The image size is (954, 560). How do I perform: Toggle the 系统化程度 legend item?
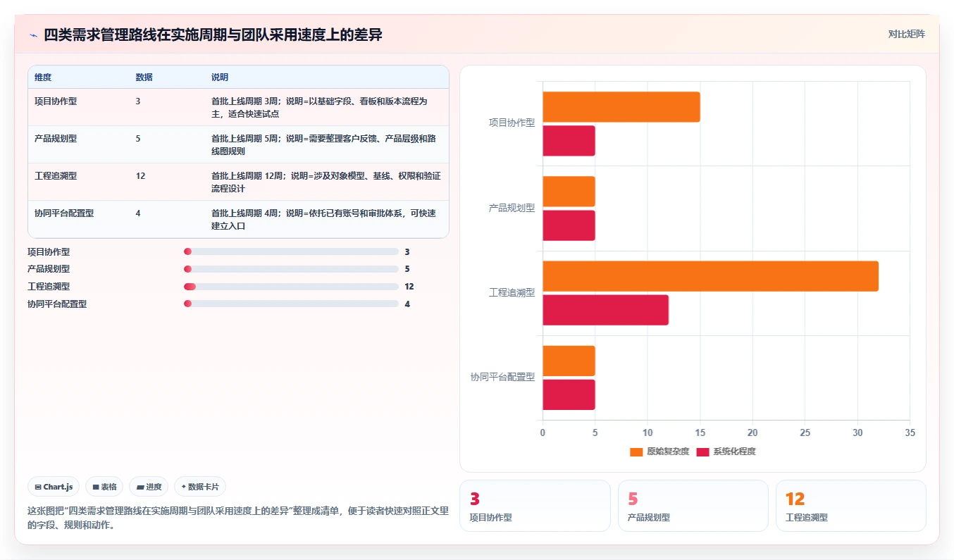tap(726, 452)
